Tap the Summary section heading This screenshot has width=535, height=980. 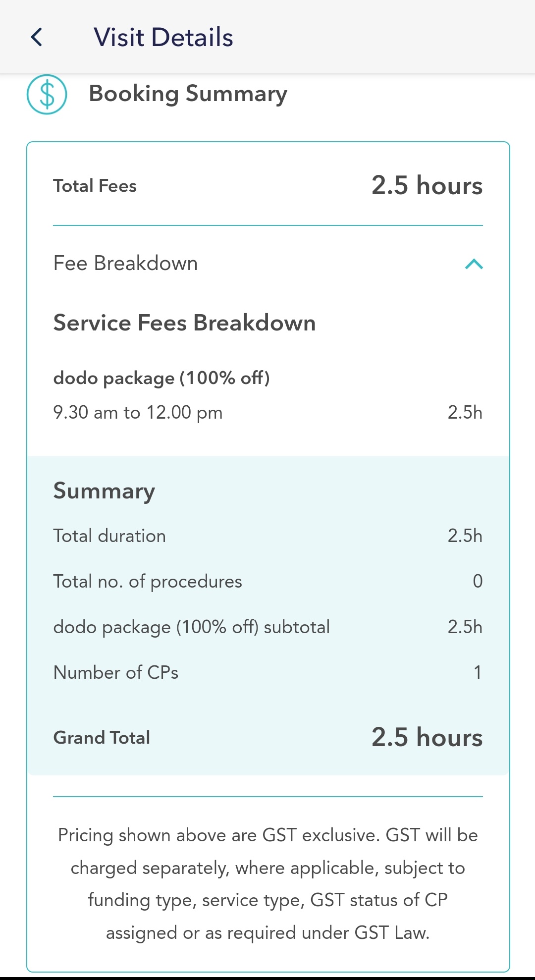[x=104, y=491]
